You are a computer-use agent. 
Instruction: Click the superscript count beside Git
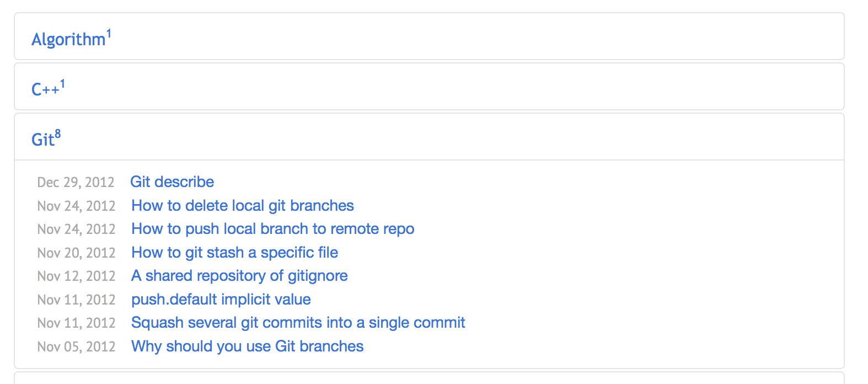coord(58,134)
